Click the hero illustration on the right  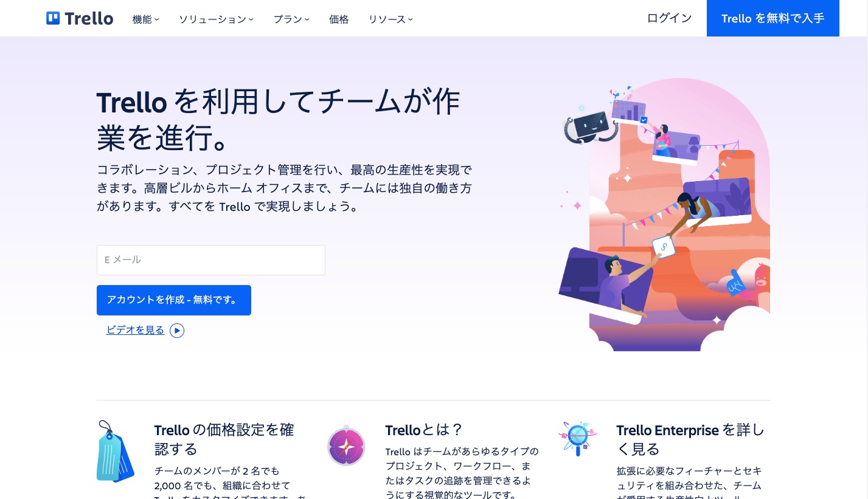pos(664,215)
